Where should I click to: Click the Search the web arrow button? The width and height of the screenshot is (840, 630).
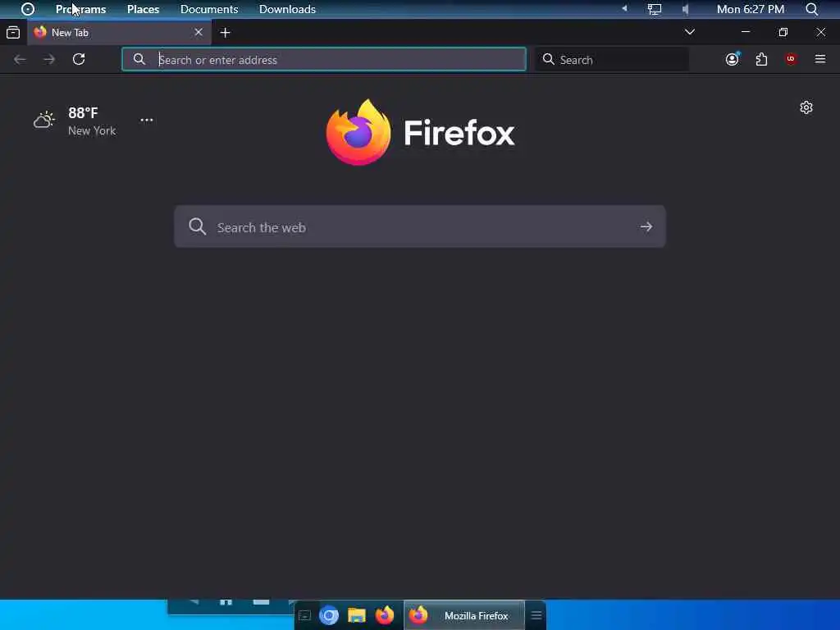646,226
